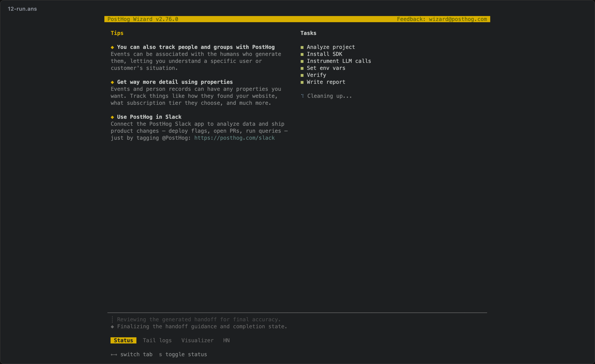Image resolution: width=595 pixels, height=364 pixels.
Task: Click the log line 'Finalizing the handoff guidance and completion state.'
Action: (x=202, y=327)
